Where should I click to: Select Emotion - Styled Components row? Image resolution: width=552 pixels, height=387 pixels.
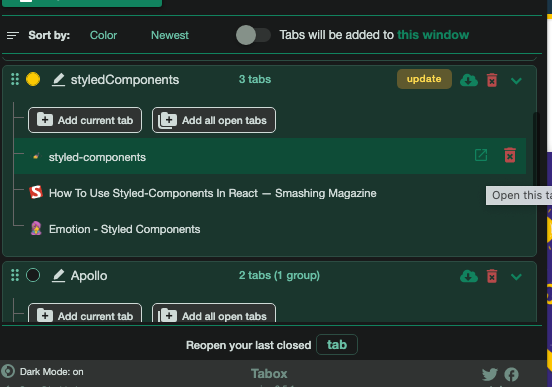(270, 229)
